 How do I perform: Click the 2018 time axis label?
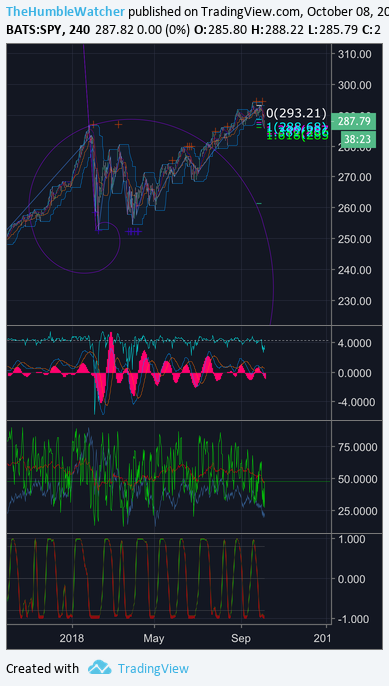pos(72,638)
